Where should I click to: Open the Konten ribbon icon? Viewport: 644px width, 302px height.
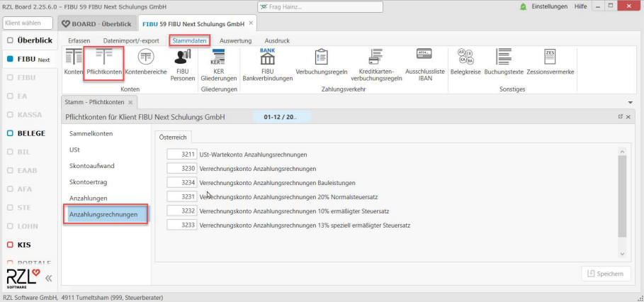point(74,62)
